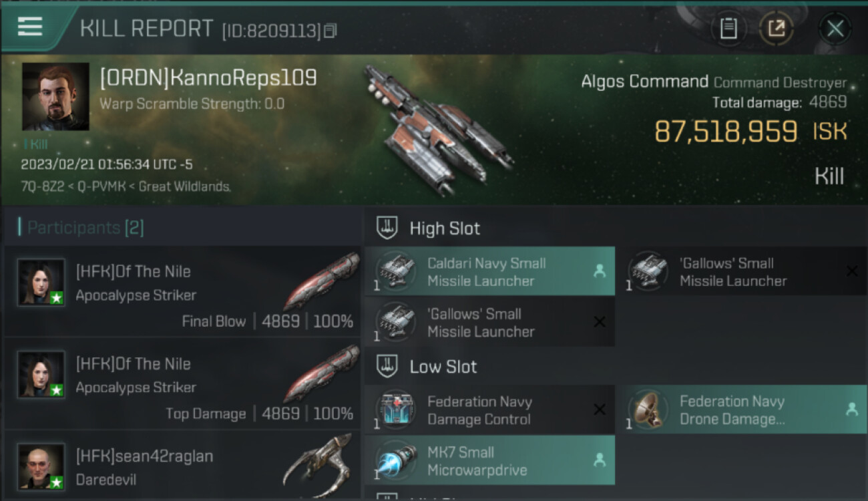Select the Federation Navy Damage Control icon

coord(395,410)
